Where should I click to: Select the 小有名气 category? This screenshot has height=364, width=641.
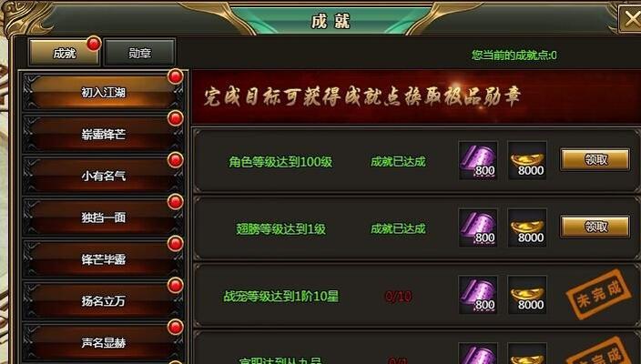(103, 176)
